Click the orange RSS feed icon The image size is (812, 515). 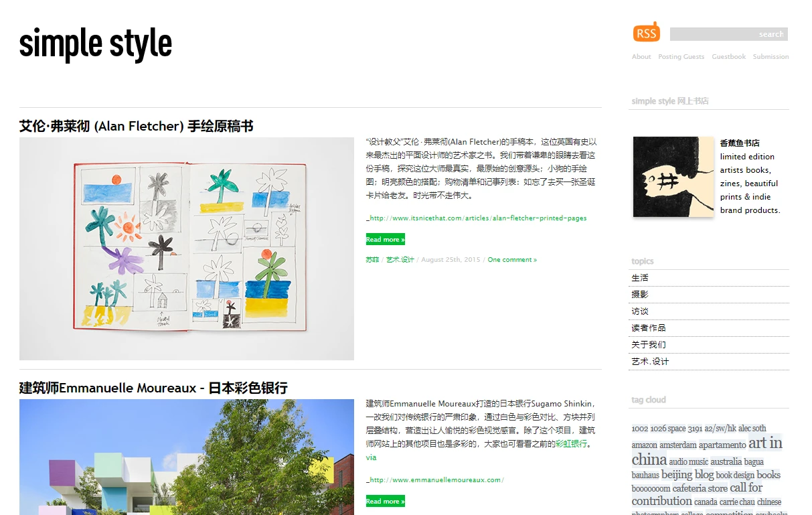click(646, 32)
